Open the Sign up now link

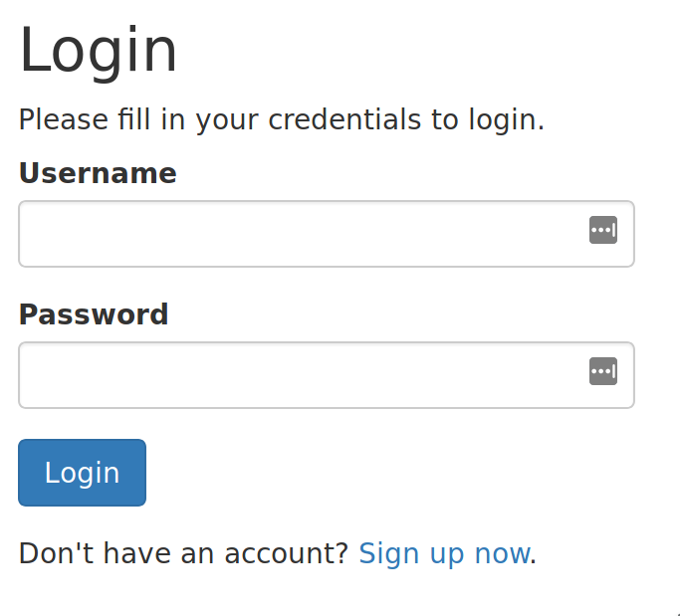pyautogui.click(x=444, y=553)
